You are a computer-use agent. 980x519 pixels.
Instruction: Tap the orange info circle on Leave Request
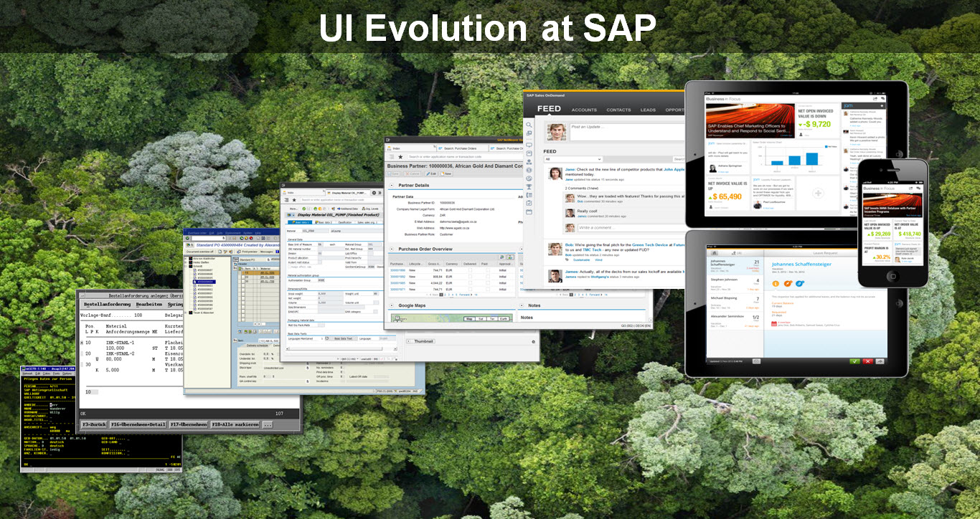(776, 284)
